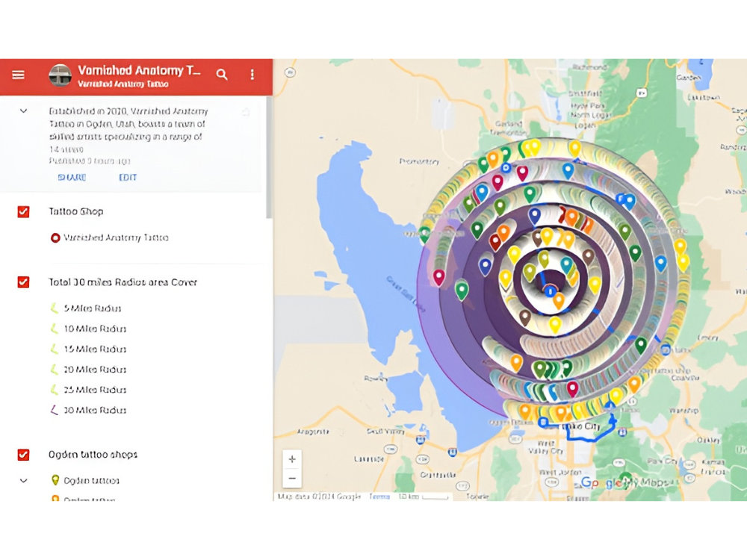Click the Varnished Anatomy map title in header

coord(139,70)
